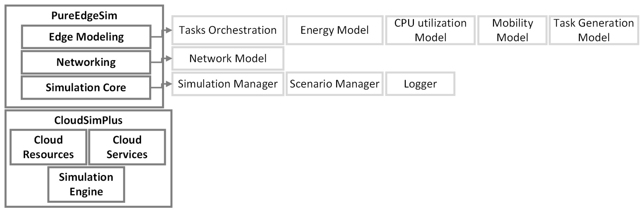Select the Networking box
The width and height of the screenshot is (644, 212).
click(x=86, y=62)
